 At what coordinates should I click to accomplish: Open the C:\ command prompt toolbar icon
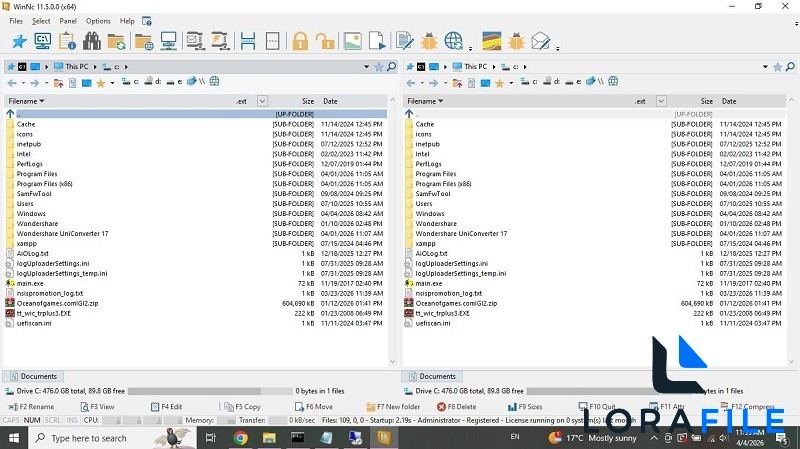[42, 41]
